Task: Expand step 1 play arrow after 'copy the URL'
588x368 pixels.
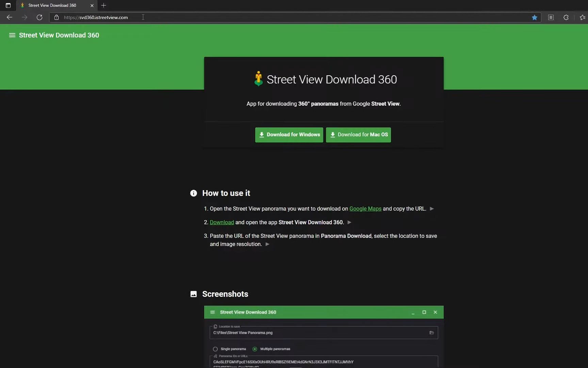Action: [432, 209]
